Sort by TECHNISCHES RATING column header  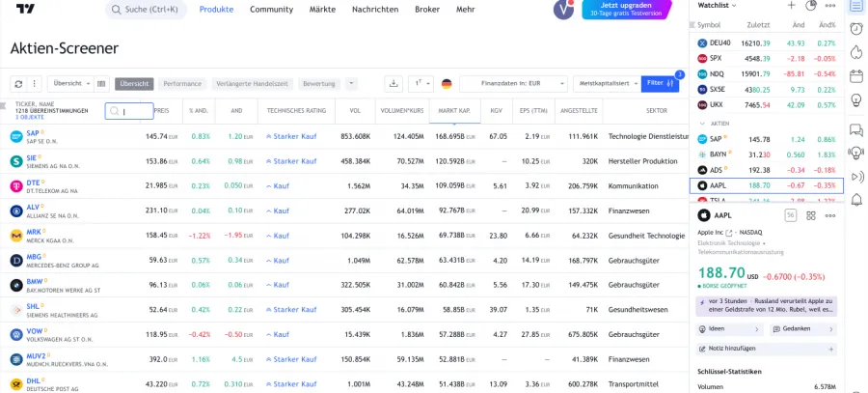(x=296, y=111)
